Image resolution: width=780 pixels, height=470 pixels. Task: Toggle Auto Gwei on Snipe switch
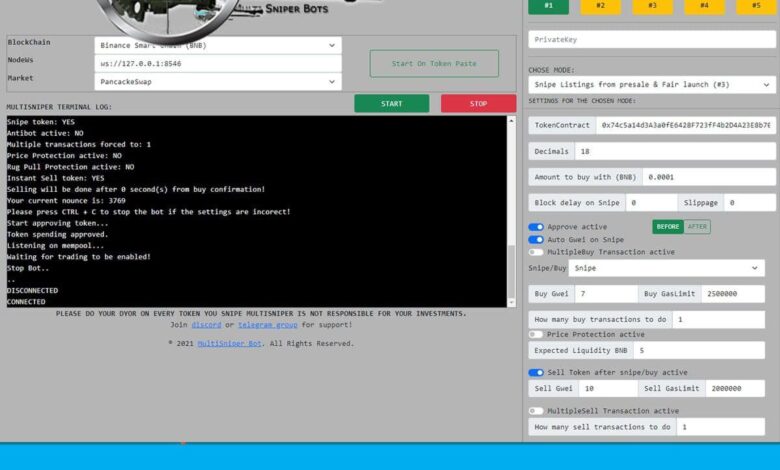click(536, 240)
